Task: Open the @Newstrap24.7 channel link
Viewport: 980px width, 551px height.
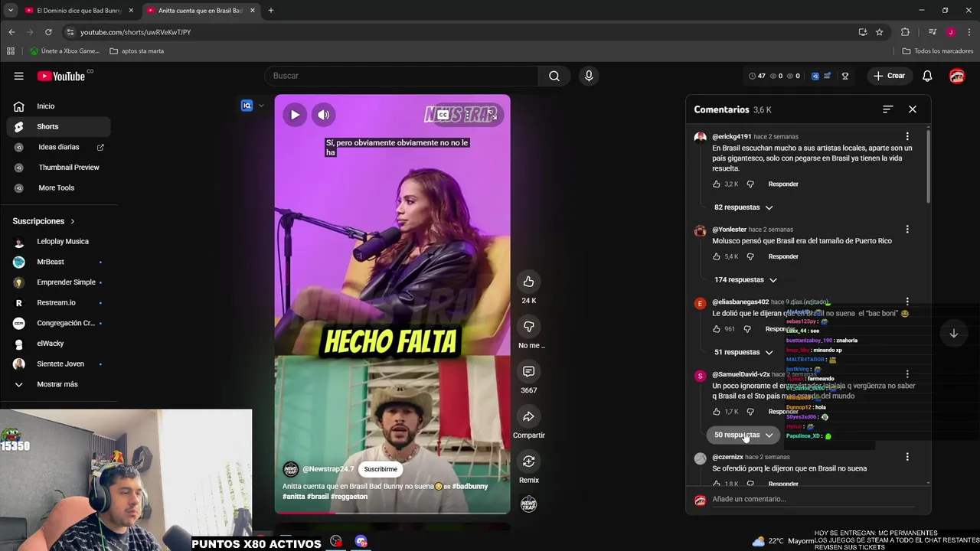Action: pyautogui.click(x=328, y=469)
